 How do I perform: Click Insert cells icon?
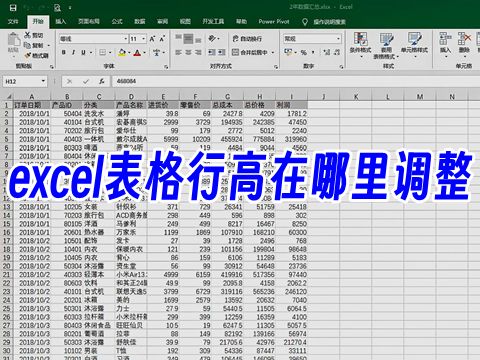445,39
